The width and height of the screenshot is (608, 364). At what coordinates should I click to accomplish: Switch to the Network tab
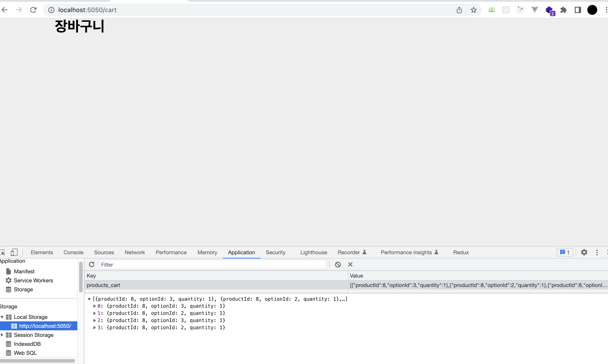coord(135,252)
